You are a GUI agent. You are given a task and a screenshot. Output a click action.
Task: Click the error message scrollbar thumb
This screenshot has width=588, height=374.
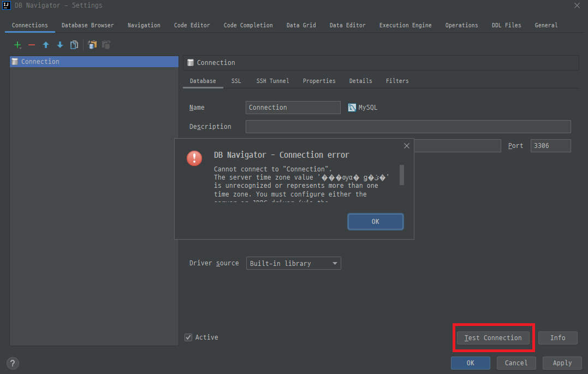pyautogui.click(x=402, y=175)
